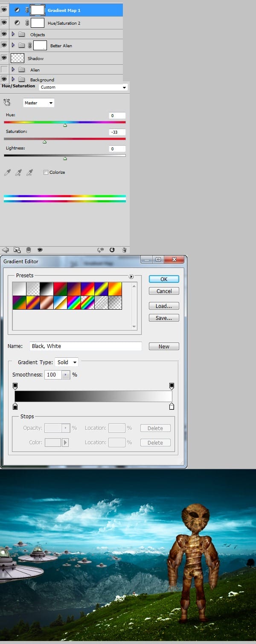Click the Better Alien mask link icon
The height and width of the screenshot is (644, 256).
[x=30, y=45]
